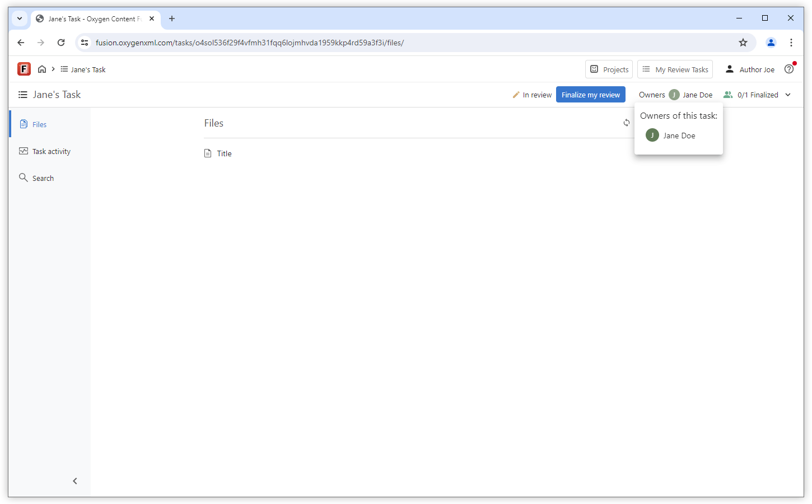The image size is (812, 504).
Task: Open the help question mark icon
Action: coord(789,69)
